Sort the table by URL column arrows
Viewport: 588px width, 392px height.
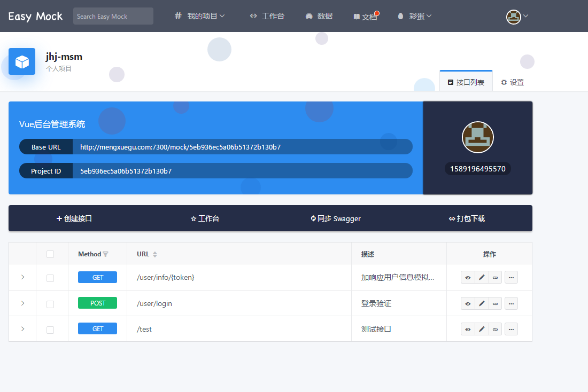point(155,254)
